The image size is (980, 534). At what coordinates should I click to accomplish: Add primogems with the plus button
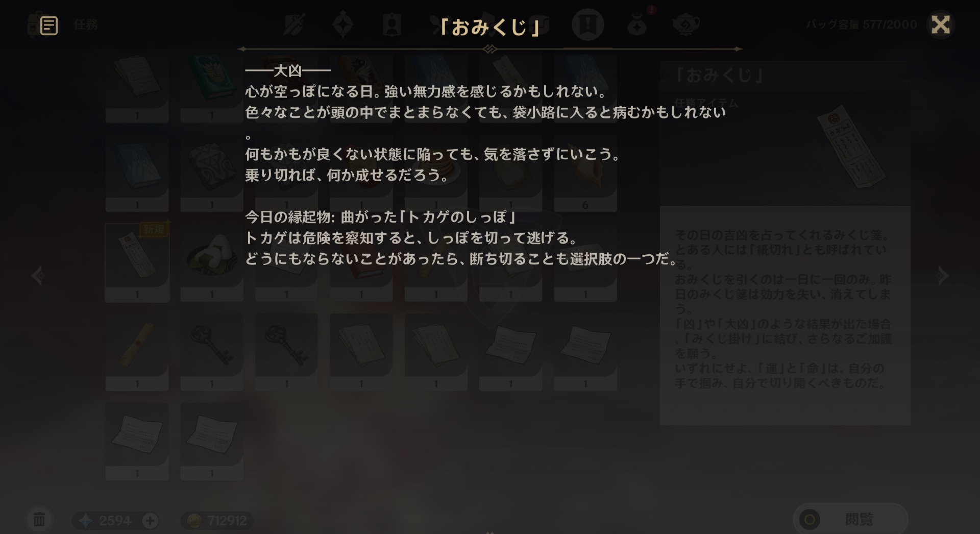tap(150, 521)
